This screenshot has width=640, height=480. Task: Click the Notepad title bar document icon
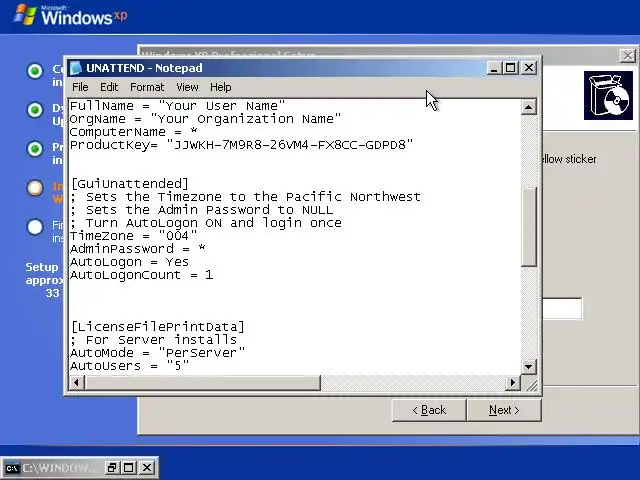tap(76, 68)
